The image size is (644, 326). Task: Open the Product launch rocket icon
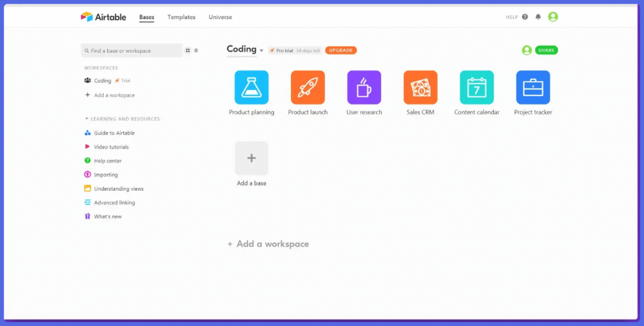coord(308,87)
